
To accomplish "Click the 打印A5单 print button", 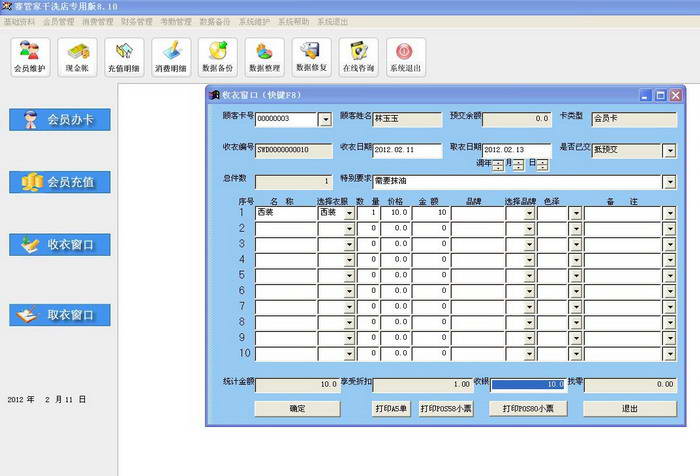I will click(390, 408).
